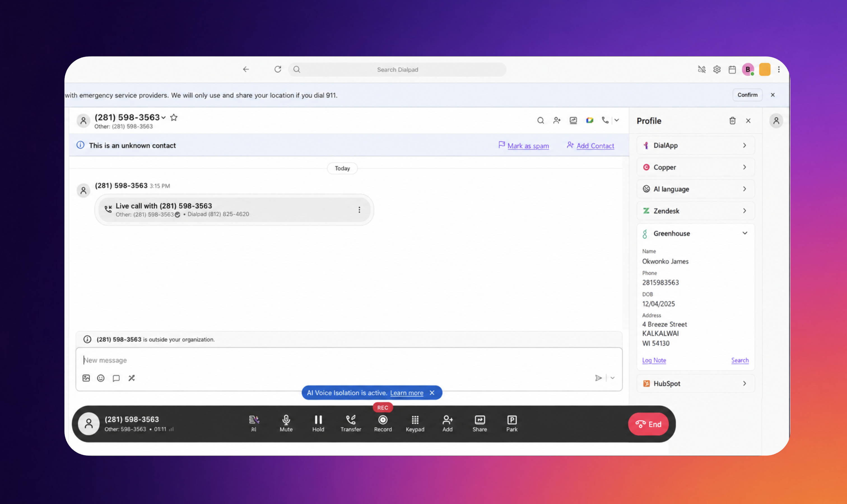Search within the conversation
The width and height of the screenshot is (847, 504).
[540, 120]
